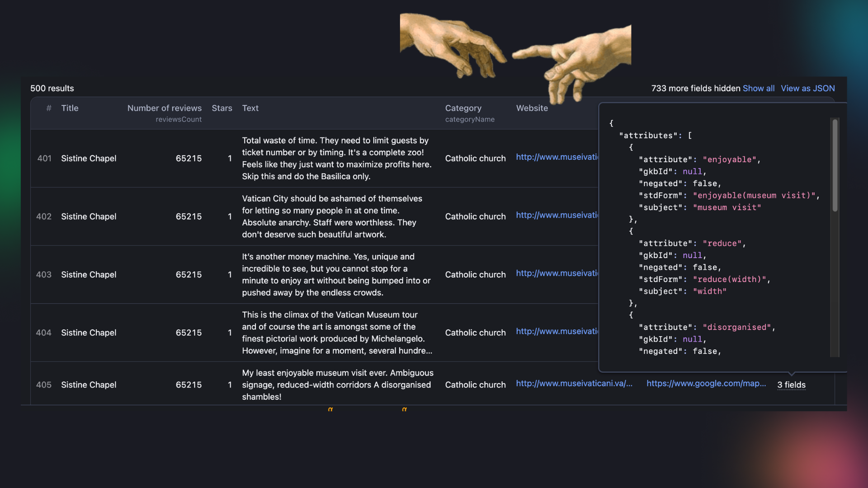Expand the 3 fields cell in row 405

(791, 385)
